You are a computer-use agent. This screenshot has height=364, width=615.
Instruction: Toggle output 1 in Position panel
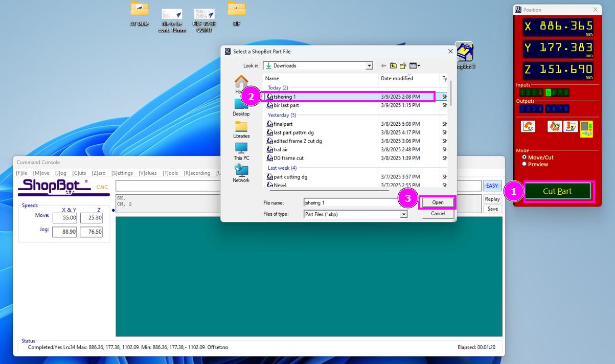tap(522, 109)
